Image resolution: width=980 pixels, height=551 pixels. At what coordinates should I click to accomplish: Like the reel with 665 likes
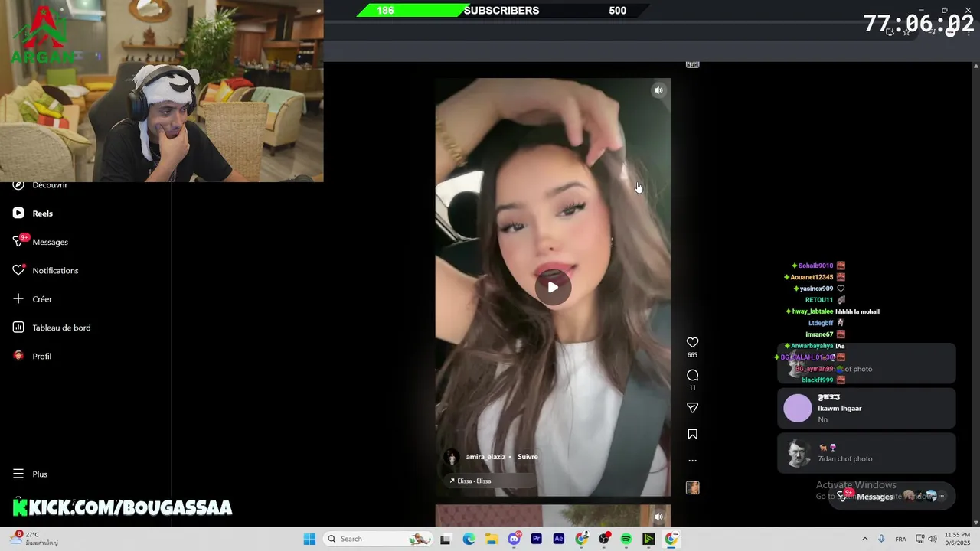(x=692, y=342)
